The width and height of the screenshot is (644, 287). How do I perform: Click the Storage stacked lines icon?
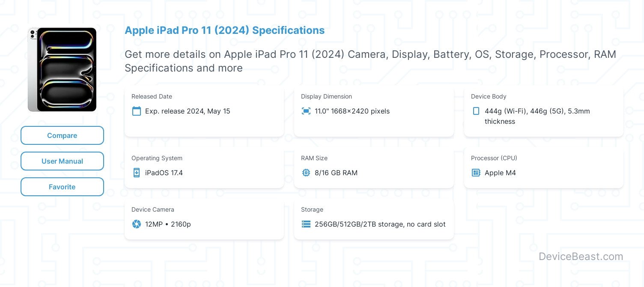306,224
